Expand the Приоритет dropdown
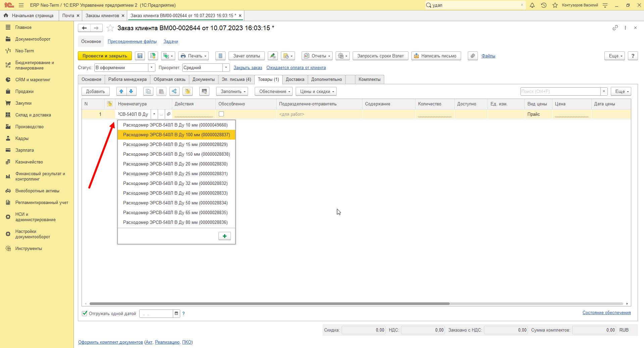The image size is (644, 348). (x=226, y=68)
